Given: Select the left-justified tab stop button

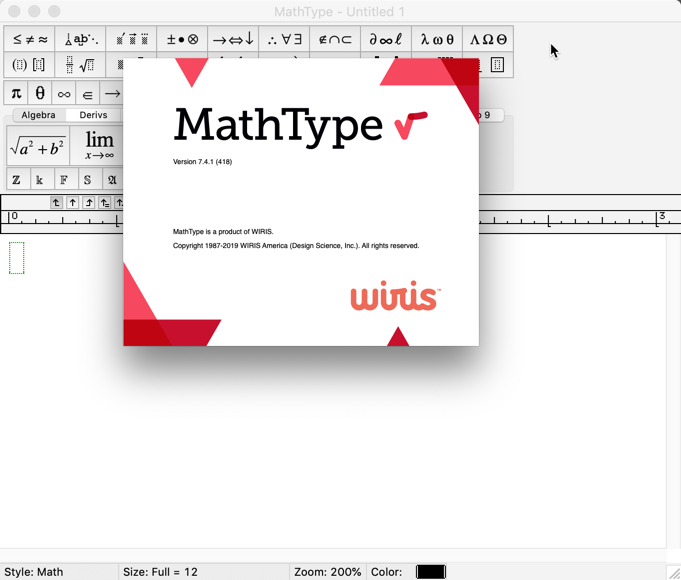Looking at the screenshot, I should pyautogui.click(x=56, y=202).
